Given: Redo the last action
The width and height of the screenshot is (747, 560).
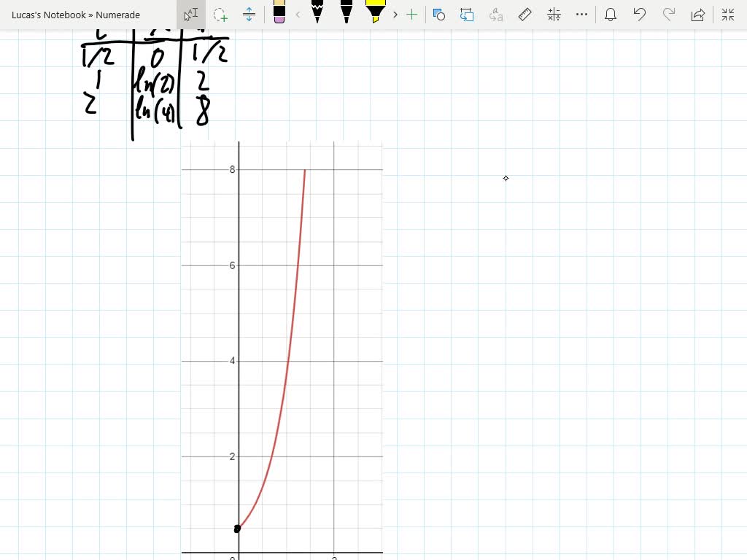Looking at the screenshot, I should 669,15.
